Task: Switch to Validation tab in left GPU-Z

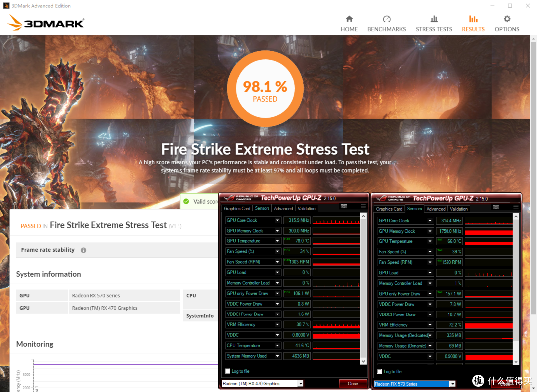Action: click(x=306, y=208)
